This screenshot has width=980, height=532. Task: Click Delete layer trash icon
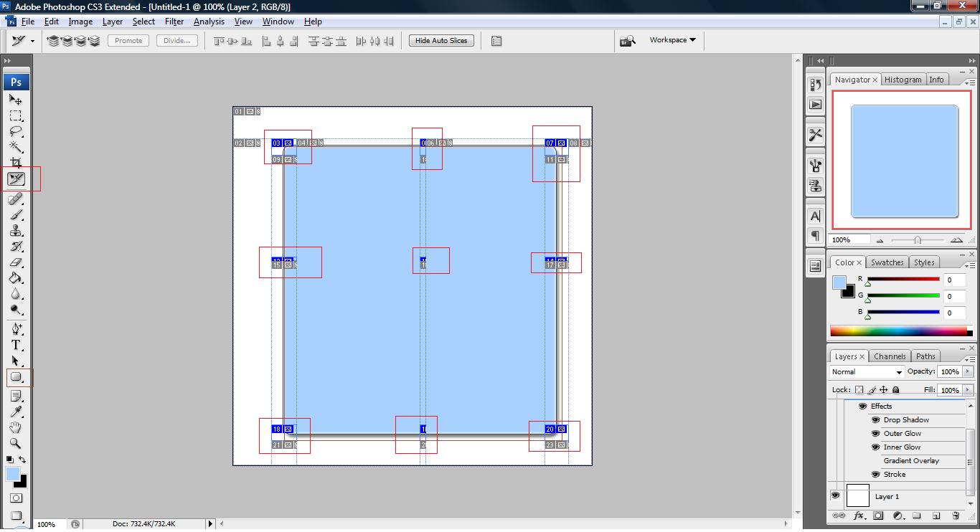click(956, 516)
